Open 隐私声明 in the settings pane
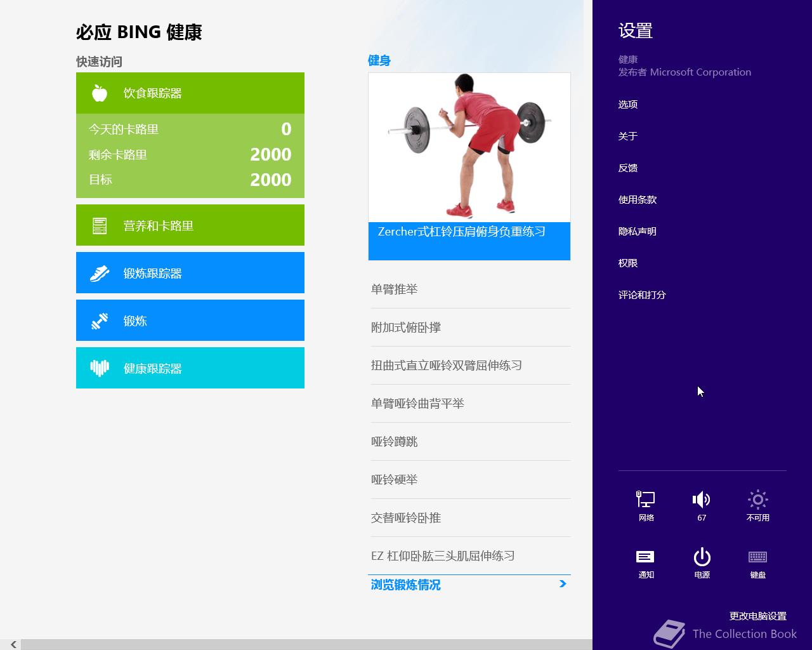Image resolution: width=812 pixels, height=650 pixels. [x=638, y=232]
